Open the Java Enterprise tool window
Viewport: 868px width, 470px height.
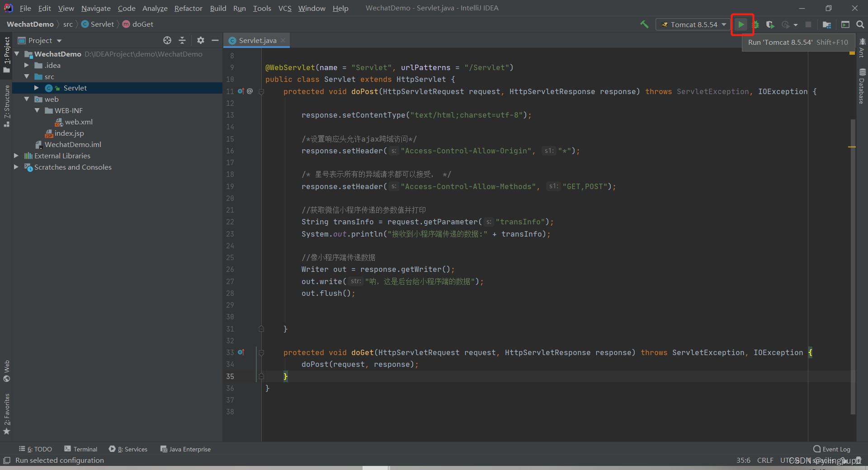(x=185, y=449)
